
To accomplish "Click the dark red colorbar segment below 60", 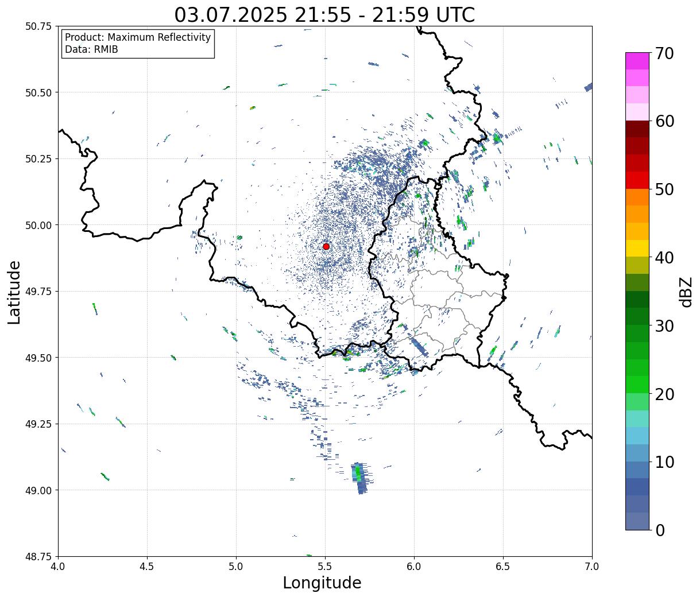I will pos(637,129).
